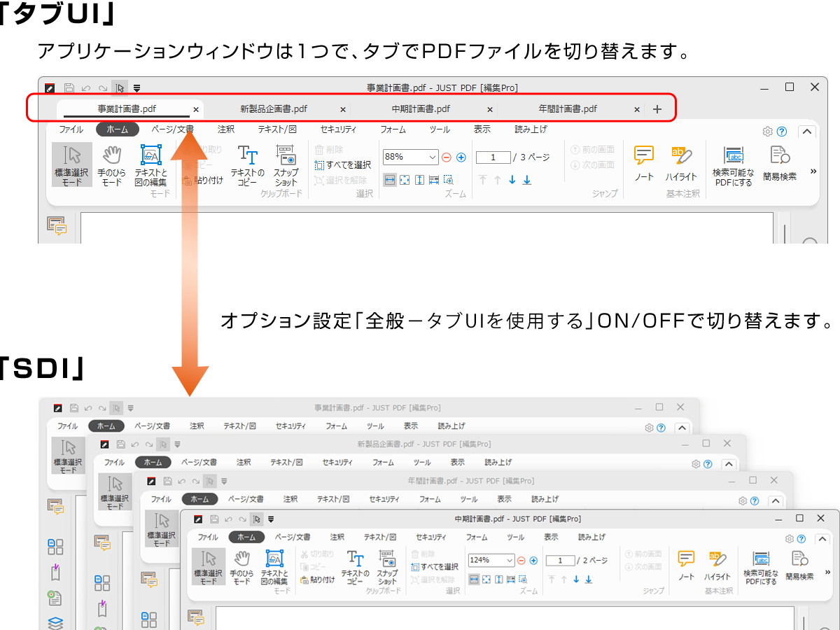Open the Layers panel icon in the sidebar
Image resolution: width=840 pixels, height=630 pixels.
tap(56, 622)
